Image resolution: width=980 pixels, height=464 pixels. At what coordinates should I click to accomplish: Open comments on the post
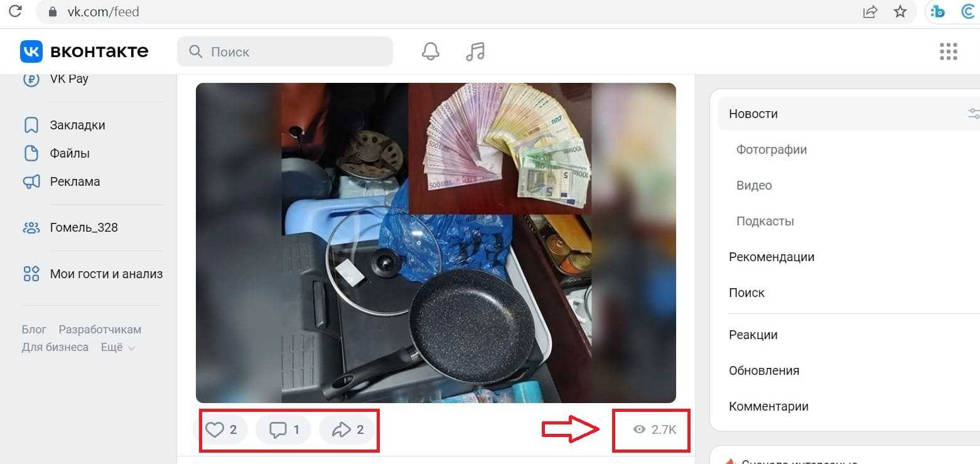[284, 430]
